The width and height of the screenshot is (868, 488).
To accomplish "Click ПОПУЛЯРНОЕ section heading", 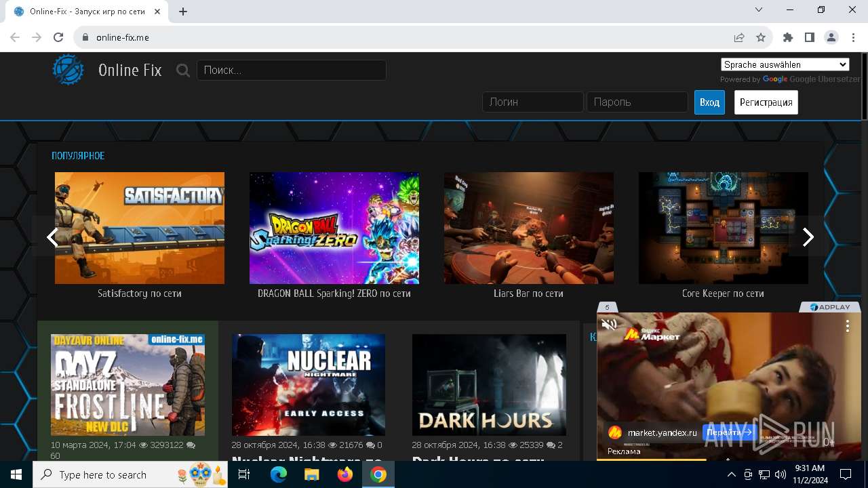I will pos(78,156).
